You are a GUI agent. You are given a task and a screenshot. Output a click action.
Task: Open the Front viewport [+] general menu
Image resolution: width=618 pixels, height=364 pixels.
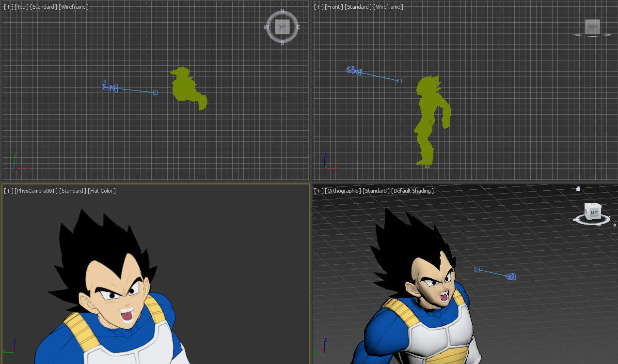318,7
